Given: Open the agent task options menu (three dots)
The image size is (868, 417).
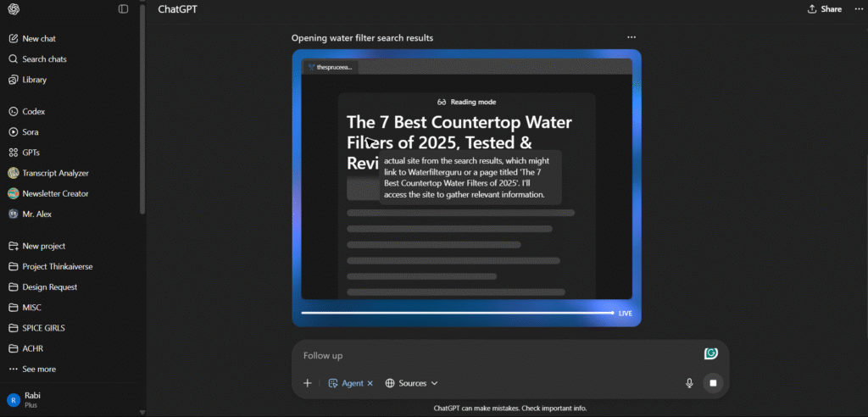Looking at the screenshot, I should point(632,37).
